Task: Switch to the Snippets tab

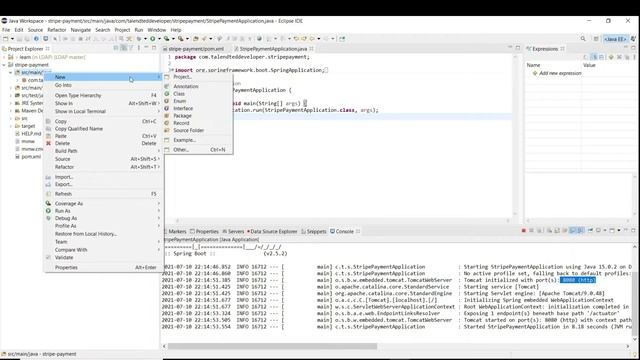Action: (314, 231)
